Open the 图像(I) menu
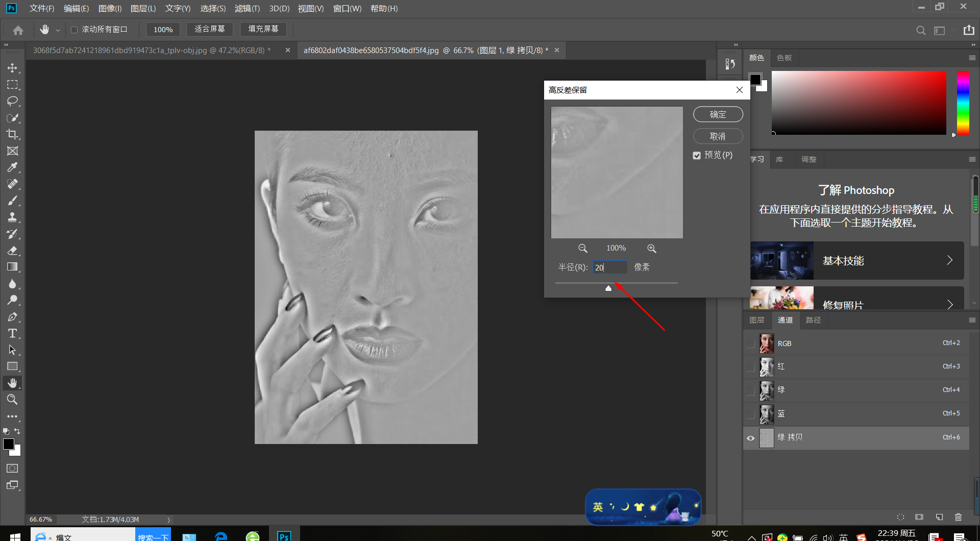Screen dimensions: 980x541 [x=110, y=9]
